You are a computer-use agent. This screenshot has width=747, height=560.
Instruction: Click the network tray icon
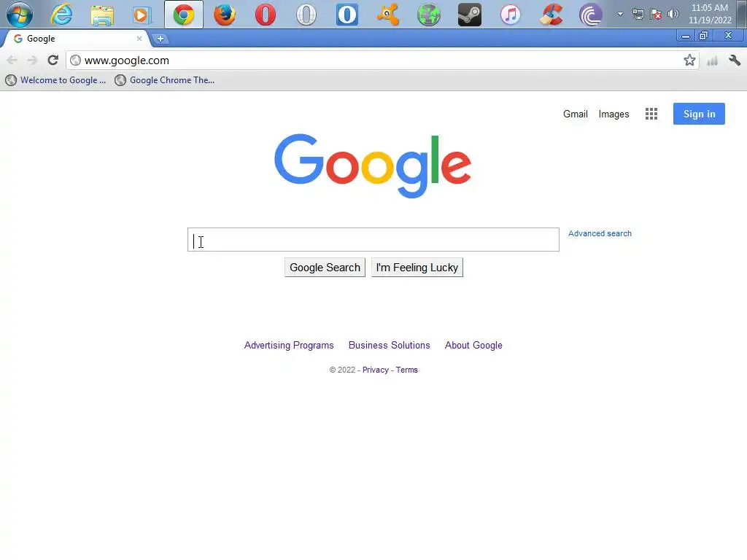(x=638, y=14)
